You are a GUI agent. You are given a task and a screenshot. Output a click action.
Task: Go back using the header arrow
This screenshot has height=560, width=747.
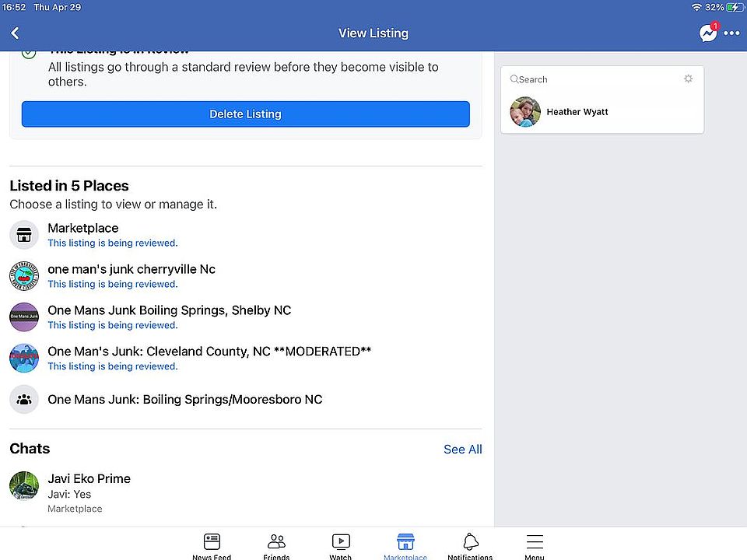point(16,33)
